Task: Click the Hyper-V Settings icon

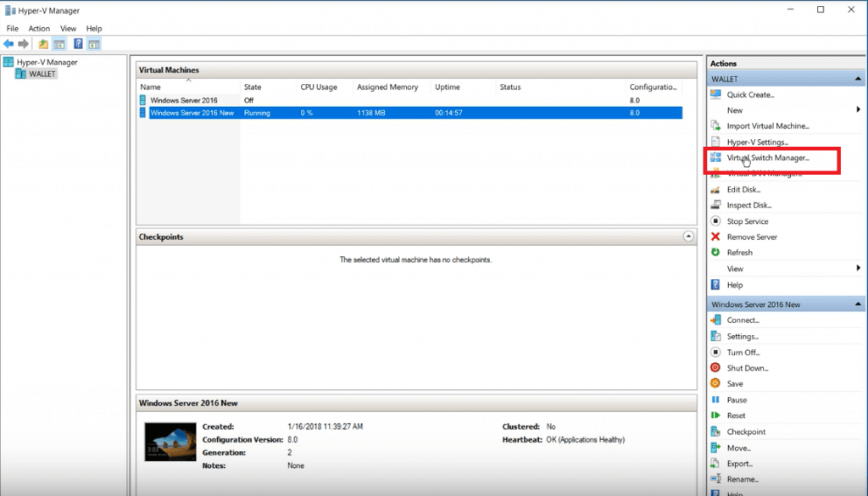Action: click(715, 142)
